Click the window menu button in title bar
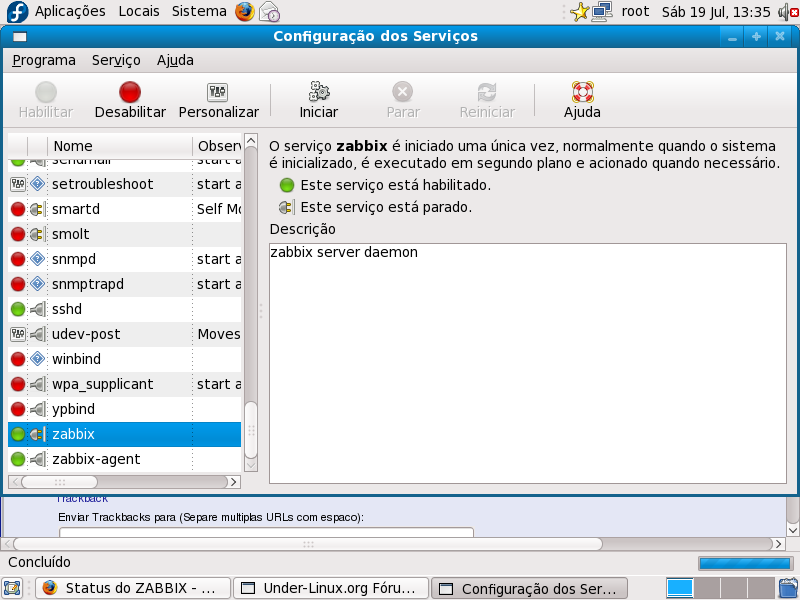Screen dimensions: 800x600 pos(19,36)
